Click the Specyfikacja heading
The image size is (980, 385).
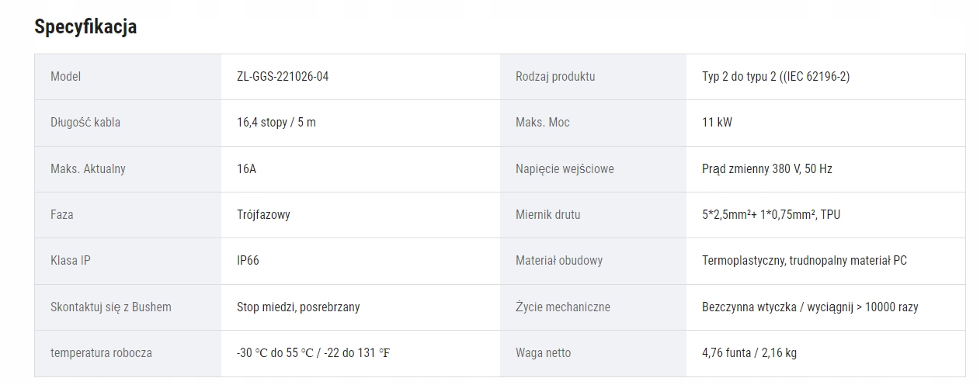[x=85, y=26]
